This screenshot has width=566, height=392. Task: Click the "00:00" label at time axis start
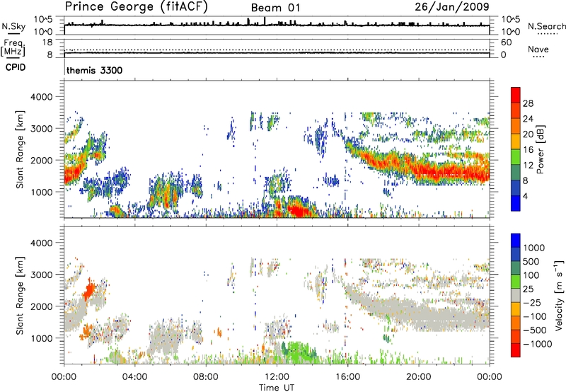point(64,377)
